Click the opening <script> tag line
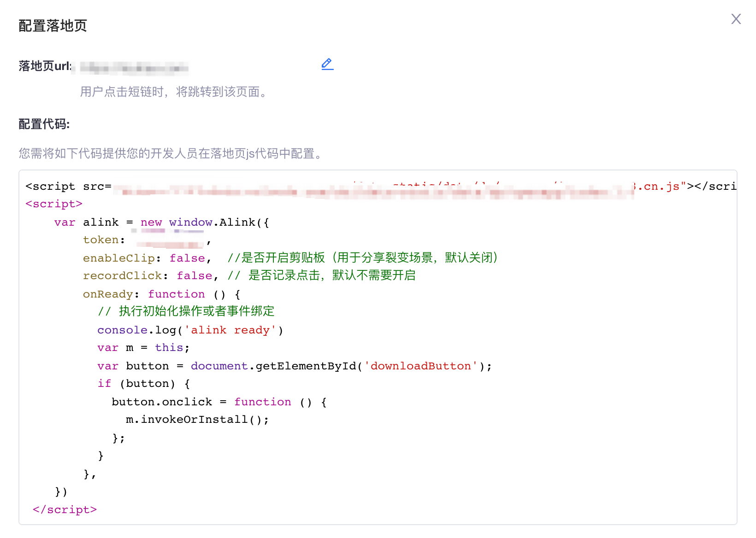The image size is (756, 538). pos(54,204)
